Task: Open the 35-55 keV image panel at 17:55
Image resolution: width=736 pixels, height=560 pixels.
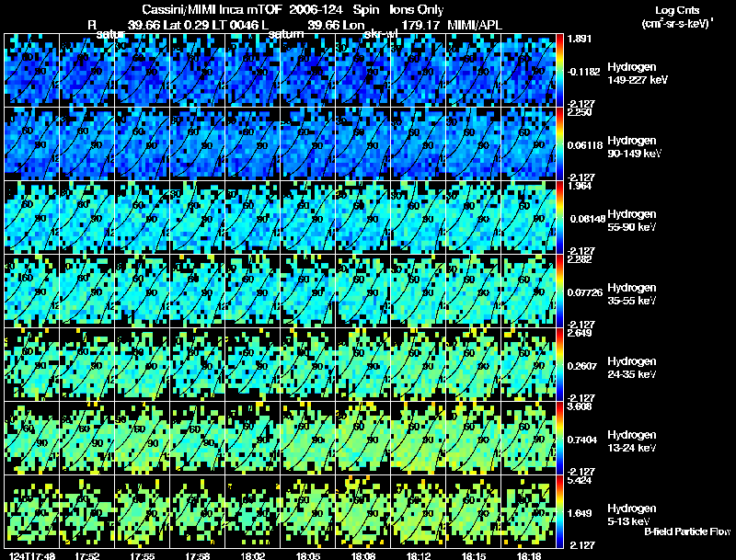Action: (x=143, y=291)
